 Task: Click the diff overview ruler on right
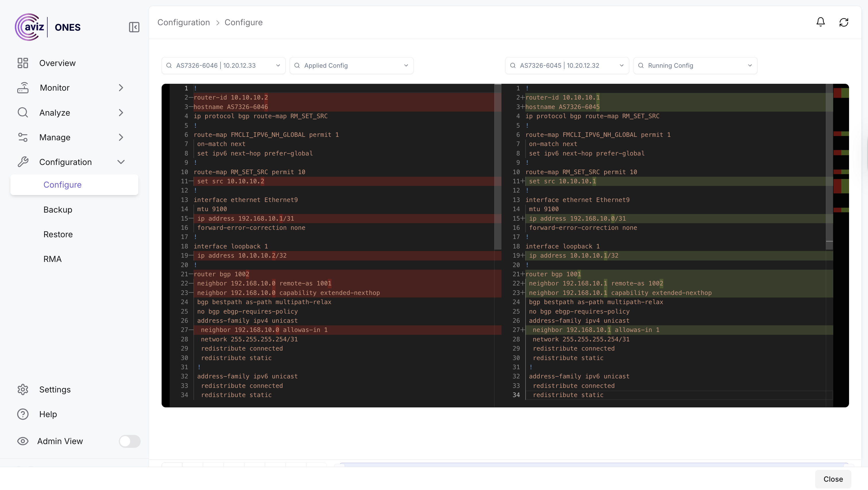pos(841,236)
